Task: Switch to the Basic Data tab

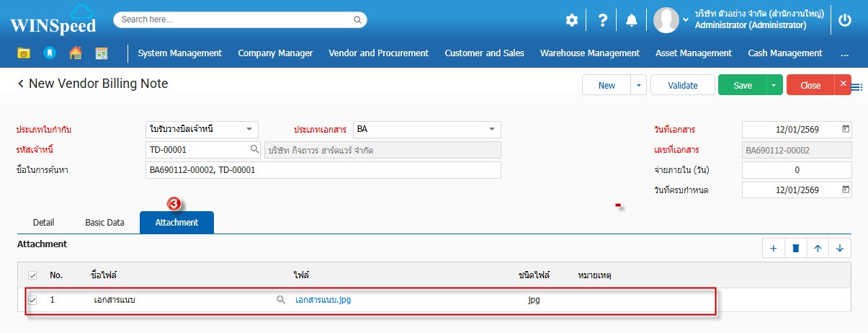Action: coord(104,223)
